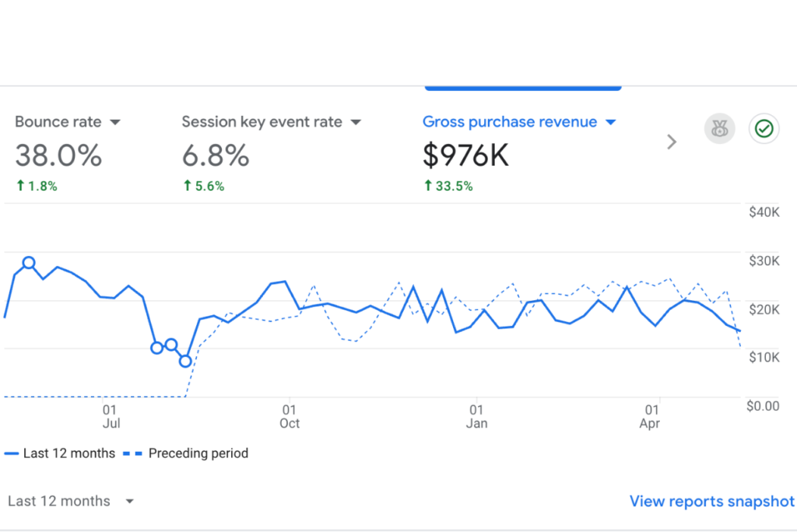Screen dimensions: 797x532
Task: Show next metrics with right chevron
Action: [672, 142]
